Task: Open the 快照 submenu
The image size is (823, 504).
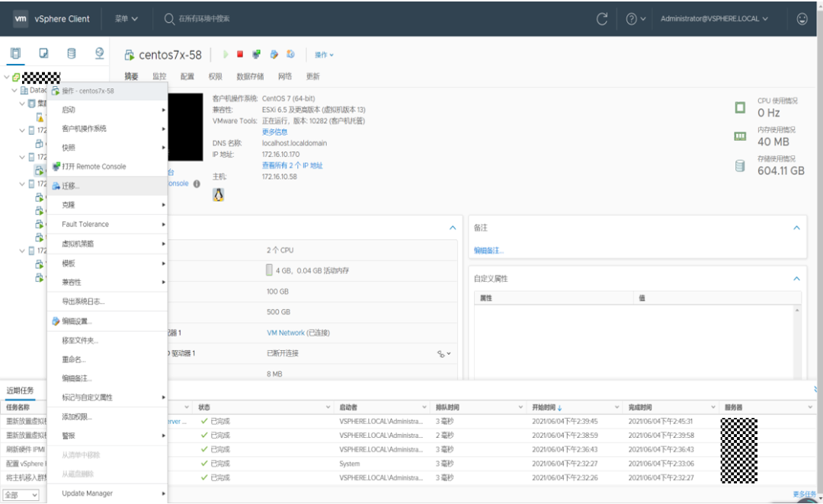Action: click(x=107, y=148)
